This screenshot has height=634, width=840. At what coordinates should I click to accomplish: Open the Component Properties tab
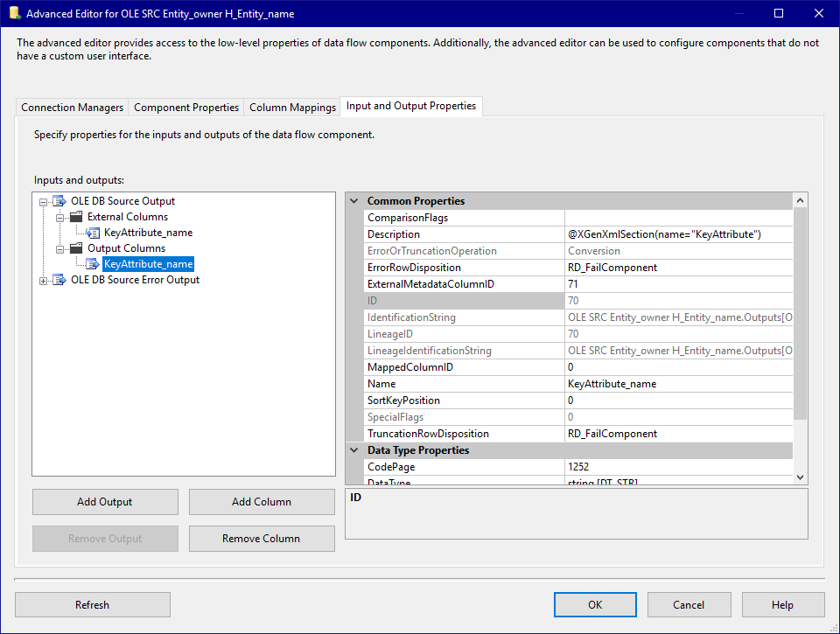click(186, 107)
